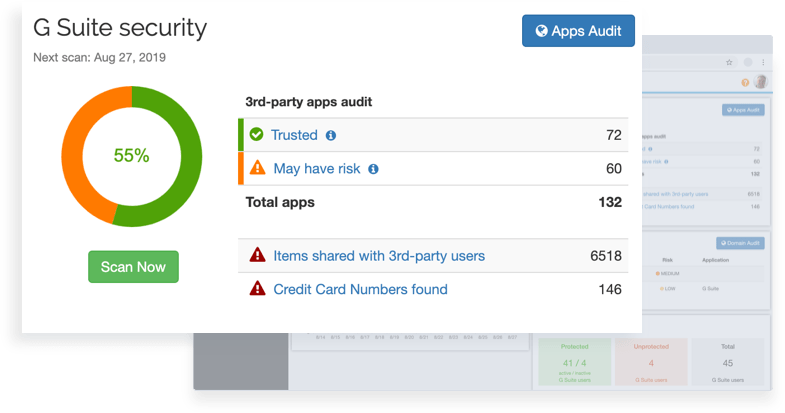Click the Next scan: Aug 27, 2019 text
Screen dimensions: 785x413
(99, 58)
